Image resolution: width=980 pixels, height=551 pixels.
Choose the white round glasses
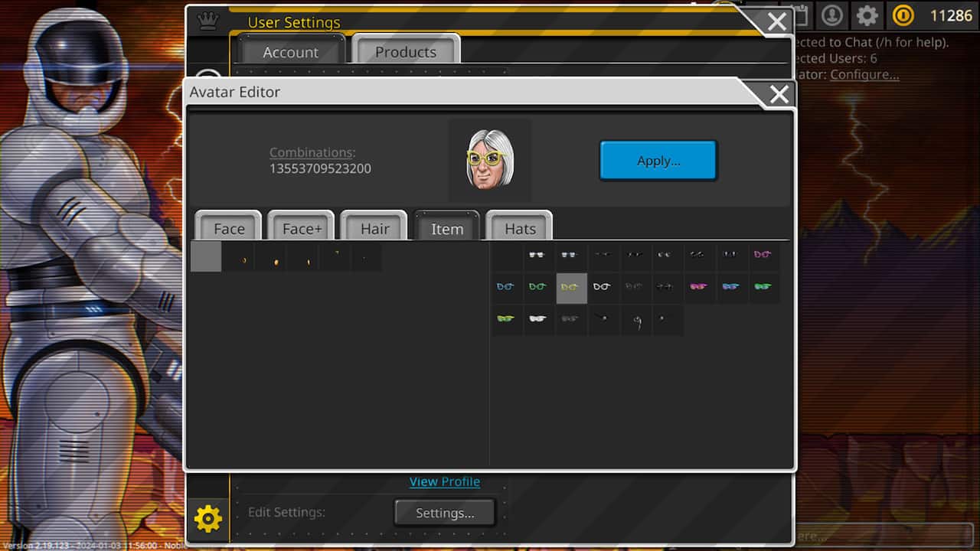[603, 288]
